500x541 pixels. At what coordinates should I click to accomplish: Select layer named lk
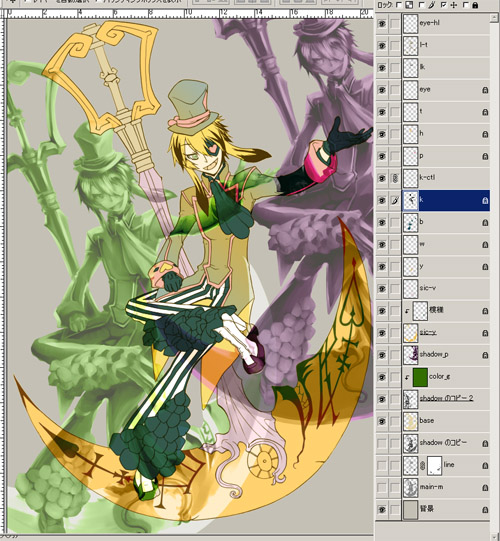(x=422, y=67)
